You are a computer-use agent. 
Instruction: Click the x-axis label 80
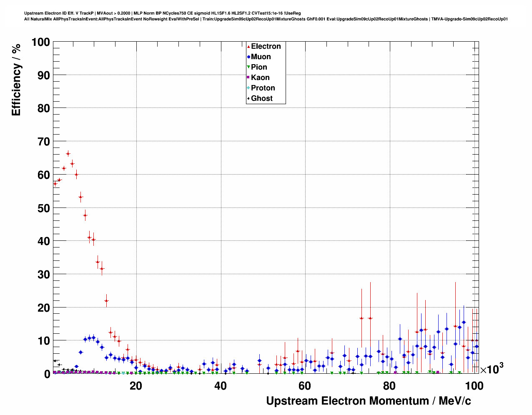pyautogui.click(x=389, y=386)
